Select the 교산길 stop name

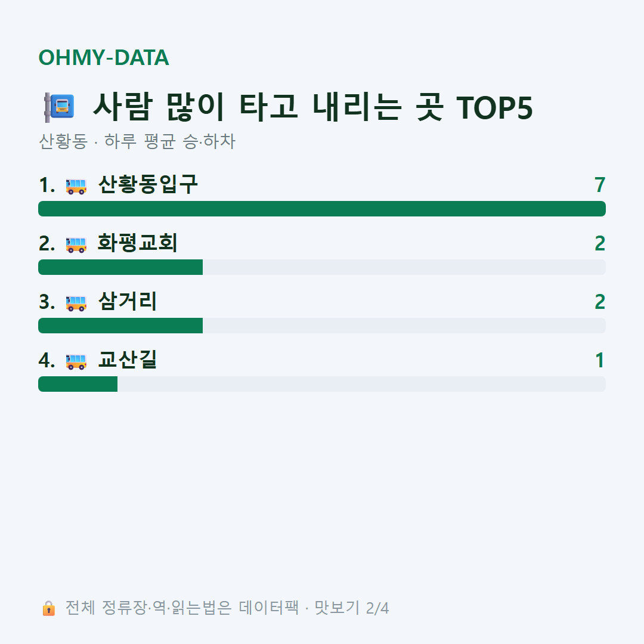click(128, 360)
